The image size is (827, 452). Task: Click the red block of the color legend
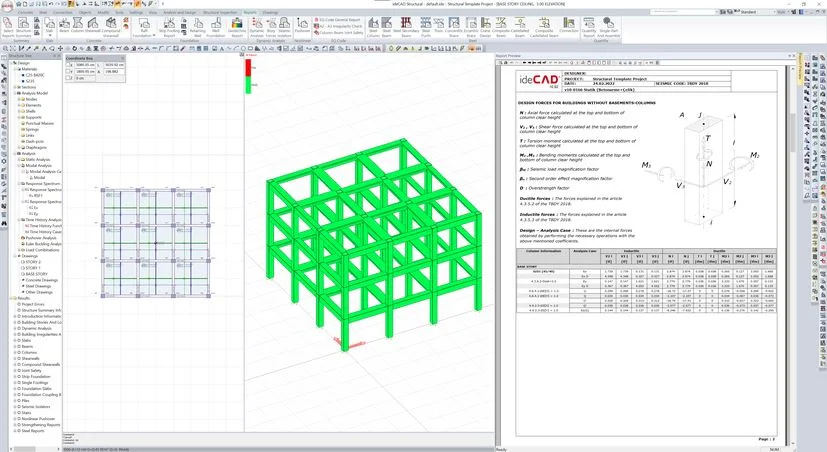point(248,66)
